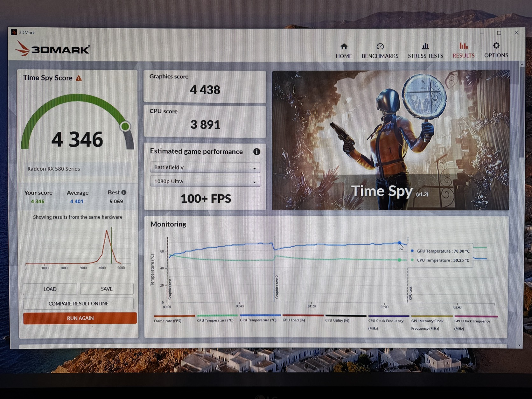This screenshot has height=399, width=532.
Task: Click the GPU Temperature 70.00 °C tooltip entry
Action: 440,251
